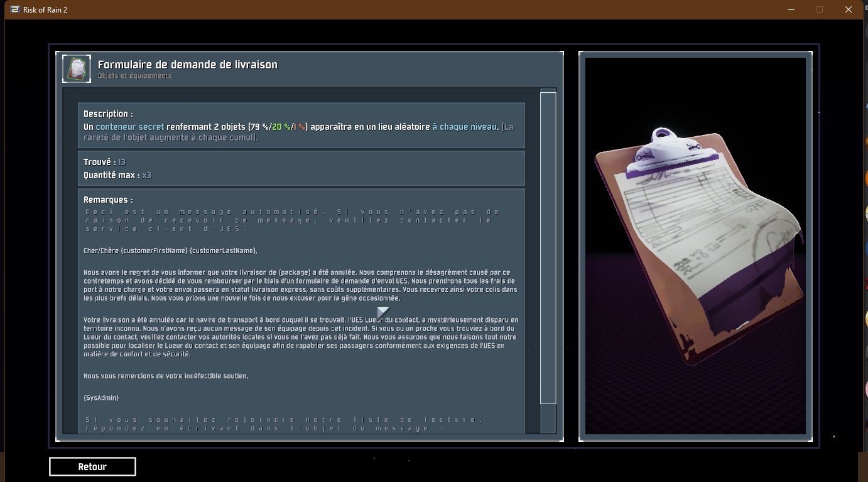Click the "Description :" heading
The image size is (868, 482).
pyautogui.click(x=108, y=114)
